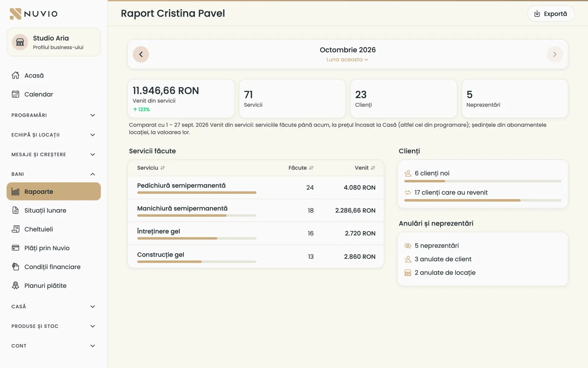Click the neprezentări crossed-eye icon
The width and height of the screenshot is (588, 368).
pyautogui.click(x=408, y=245)
